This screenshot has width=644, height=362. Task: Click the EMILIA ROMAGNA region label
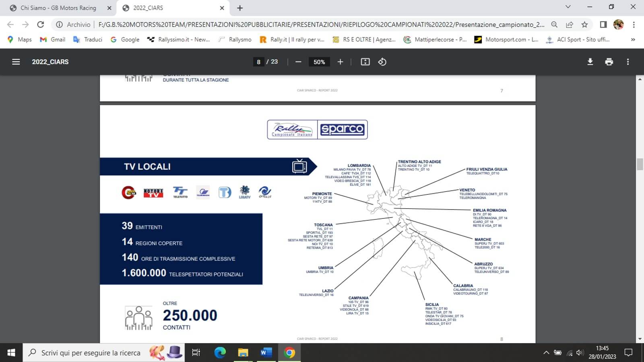489,210
